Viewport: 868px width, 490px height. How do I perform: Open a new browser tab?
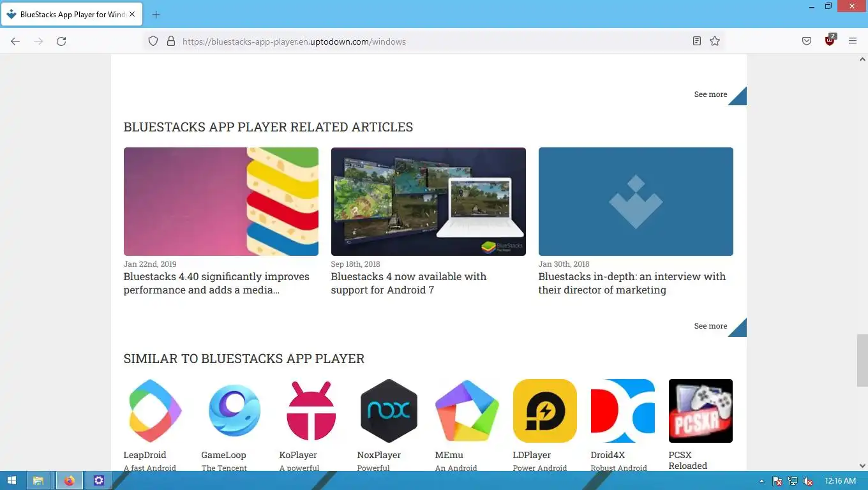(x=156, y=15)
